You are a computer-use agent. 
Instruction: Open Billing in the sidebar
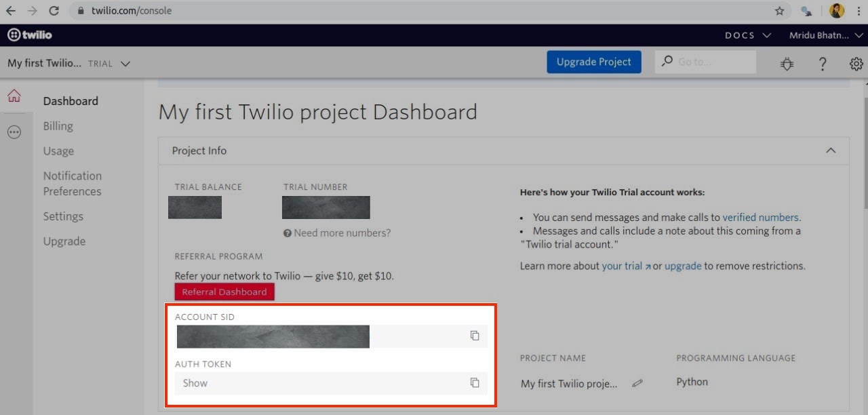(58, 126)
